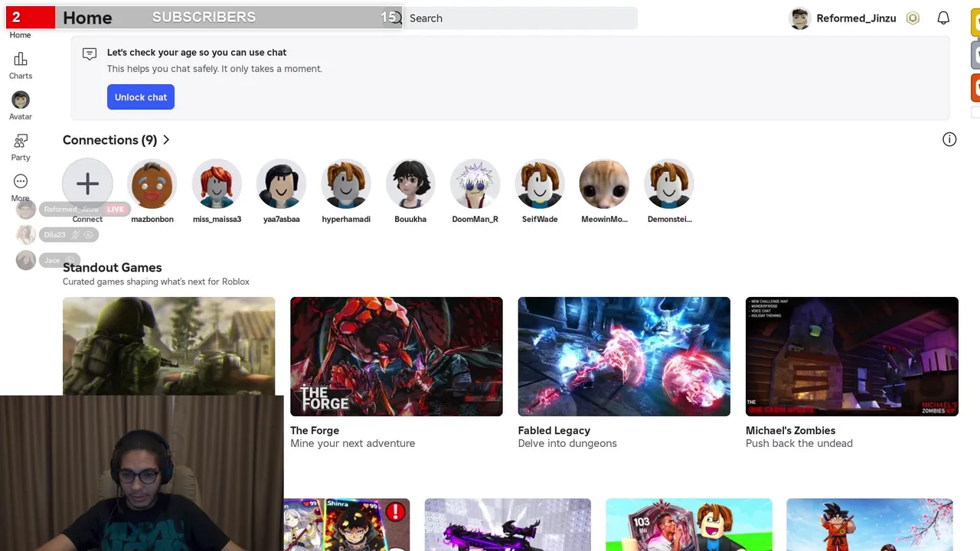Viewport: 980px width, 551px height.
Task: Open Bouukha's avatar
Action: pyautogui.click(x=410, y=184)
